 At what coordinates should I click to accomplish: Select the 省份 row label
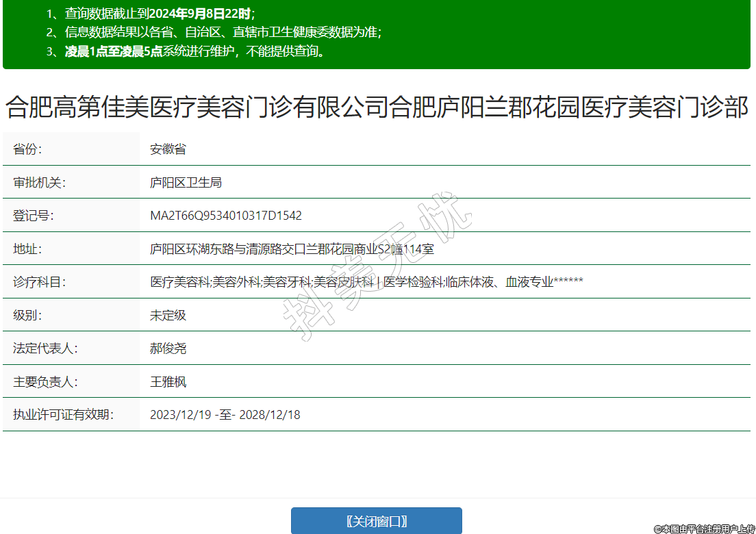[32, 149]
